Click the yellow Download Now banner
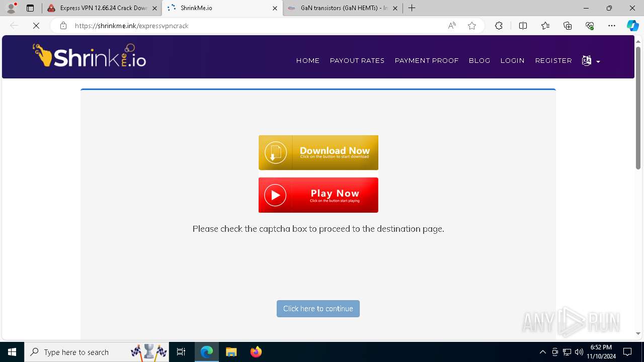The width and height of the screenshot is (644, 362). pos(318,152)
